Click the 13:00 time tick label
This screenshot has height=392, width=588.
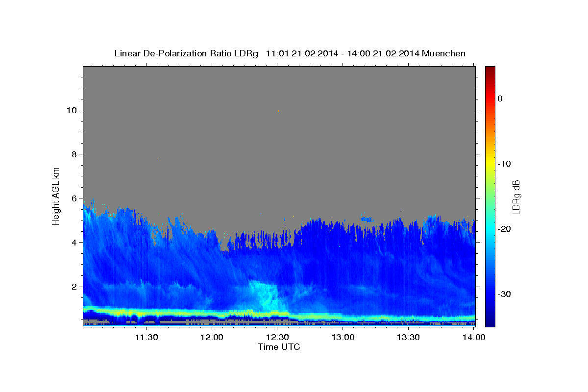click(x=343, y=337)
